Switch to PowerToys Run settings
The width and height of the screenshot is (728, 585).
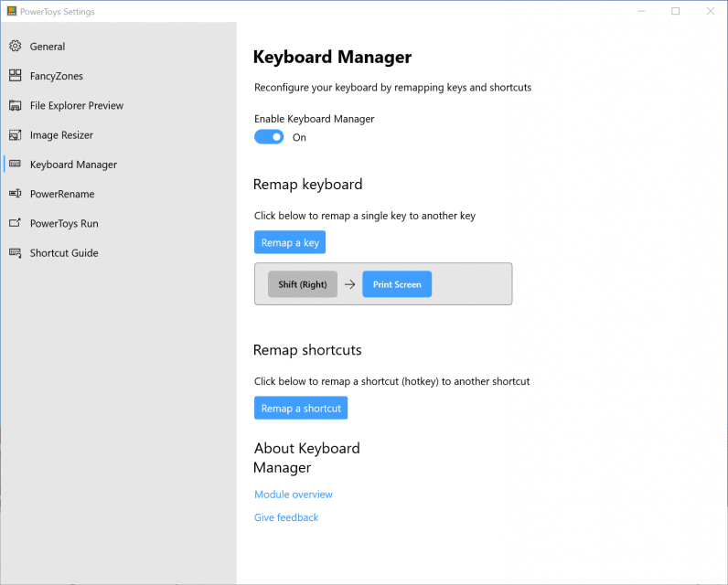(x=64, y=224)
